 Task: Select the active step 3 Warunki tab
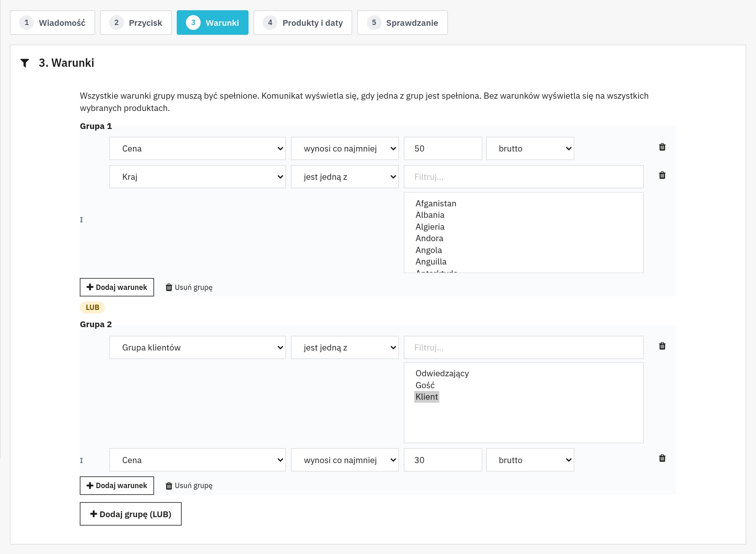point(213,23)
